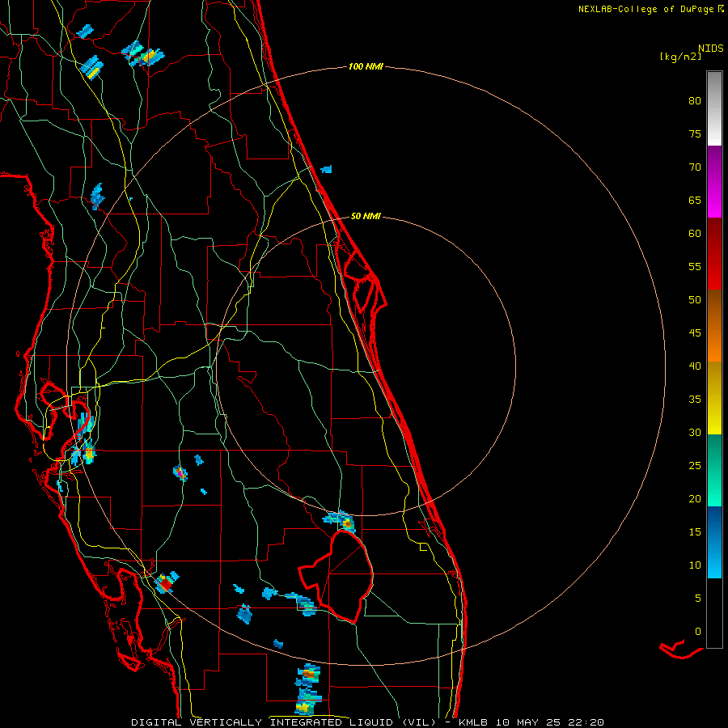
Task: Click the NIDS label above the scale
Action: tap(710, 49)
